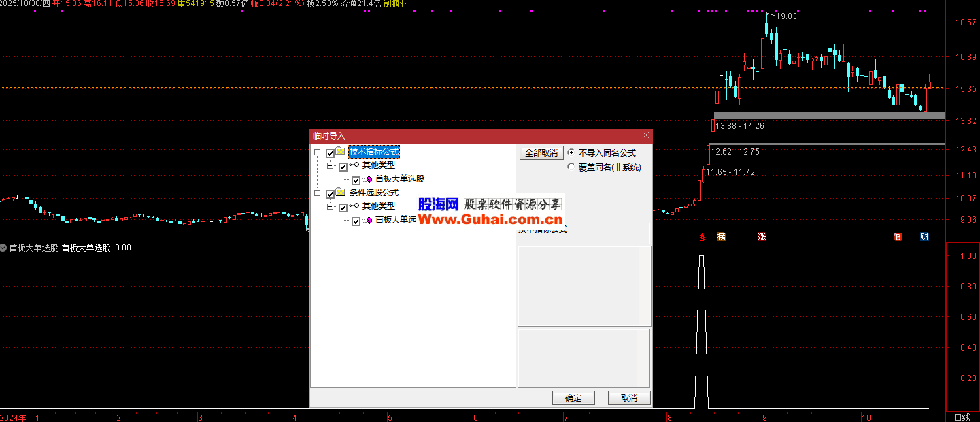This screenshot has width=980, height=422.
Task: Uncheck the 条件选股公式 checkbox
Action: pyautogui.click(x=331, y=194)
